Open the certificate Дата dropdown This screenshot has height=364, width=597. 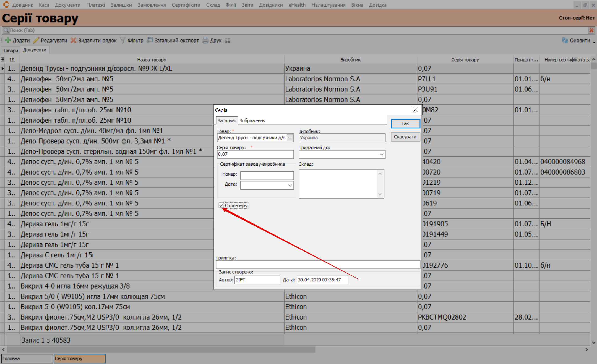tap(290, 185)
